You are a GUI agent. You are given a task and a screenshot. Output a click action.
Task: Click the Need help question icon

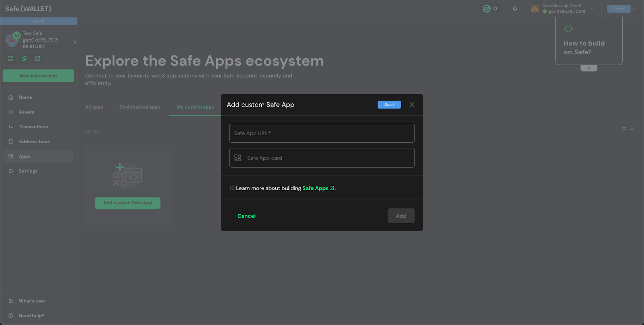pyautogui.click(x=11, y=316)
